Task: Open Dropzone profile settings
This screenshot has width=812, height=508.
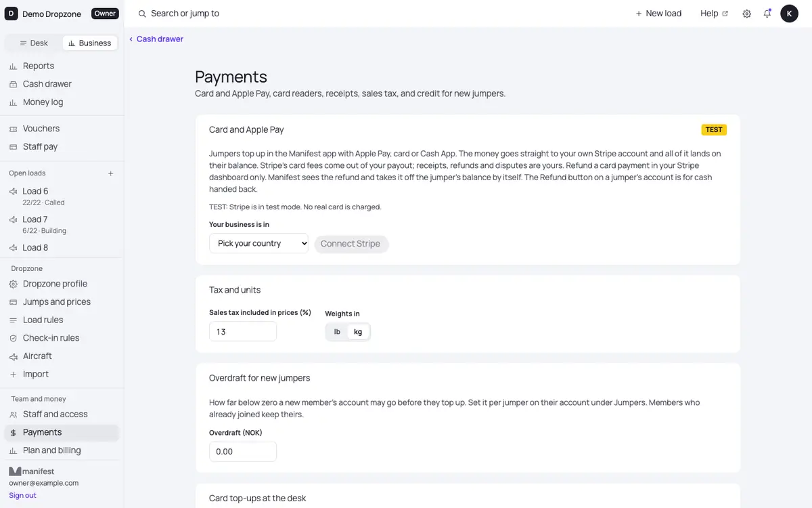Action: (62, 284)
